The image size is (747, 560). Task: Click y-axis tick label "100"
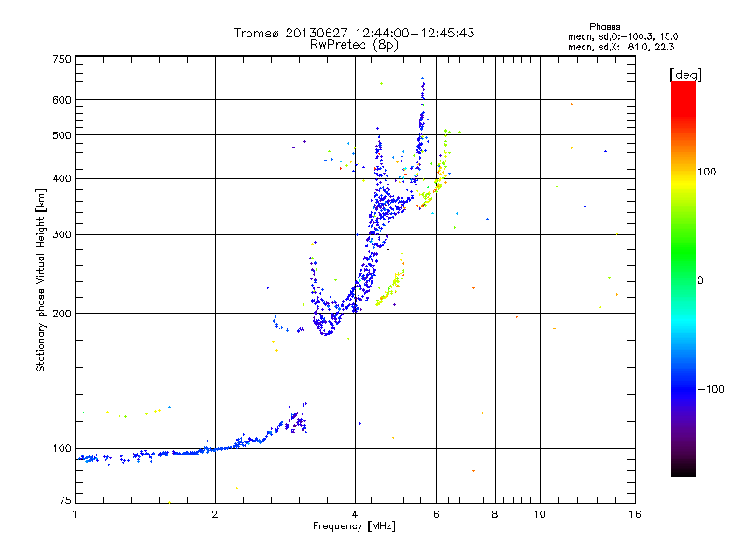62,449
